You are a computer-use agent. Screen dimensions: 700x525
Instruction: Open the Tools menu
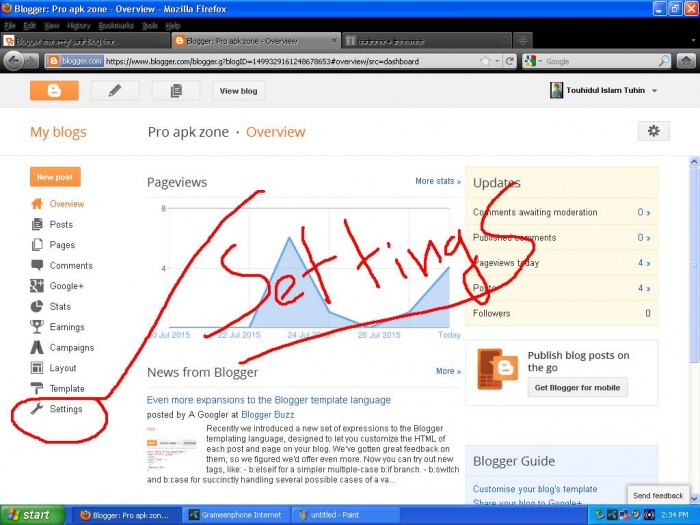pyautogui.click(x=150, y=25)
